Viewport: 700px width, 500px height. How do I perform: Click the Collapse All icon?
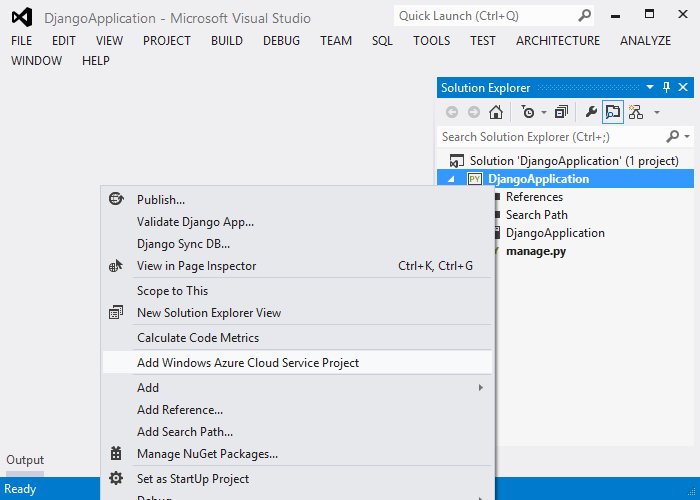[x=561, y=112]
